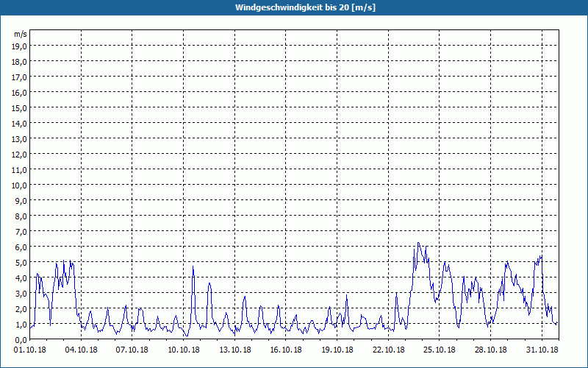Select the 04.10.18 date label
Image resolution: width=588 pixels, height=368 pixels.
coord(81,350)
